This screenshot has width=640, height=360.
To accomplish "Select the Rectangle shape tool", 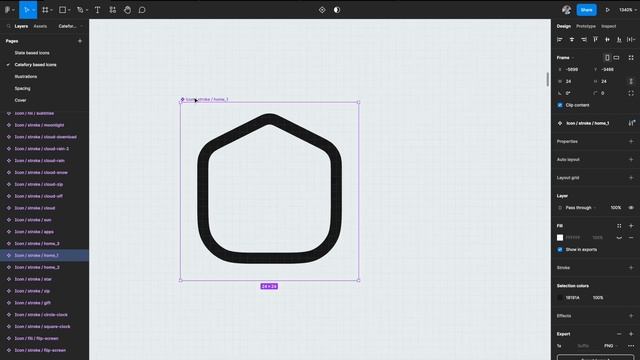I will coord(62,10).
